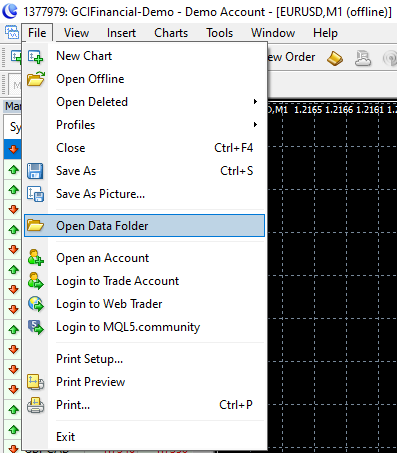Open the Window menu
Image resolution: width=397 pixels, height=453 pixels.
click(x=273, y=33)
